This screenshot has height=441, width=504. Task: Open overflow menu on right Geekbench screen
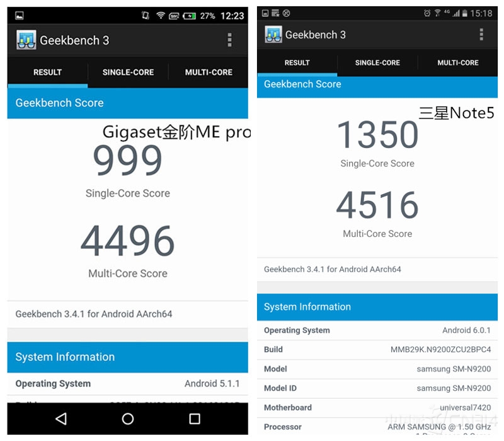pos(481,35)
